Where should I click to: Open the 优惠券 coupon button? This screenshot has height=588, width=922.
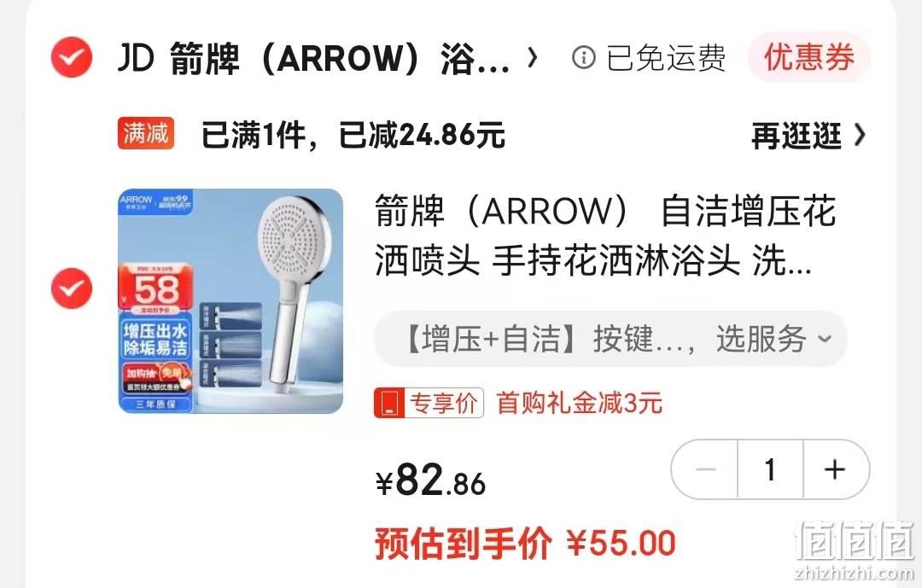click(809, 58)
